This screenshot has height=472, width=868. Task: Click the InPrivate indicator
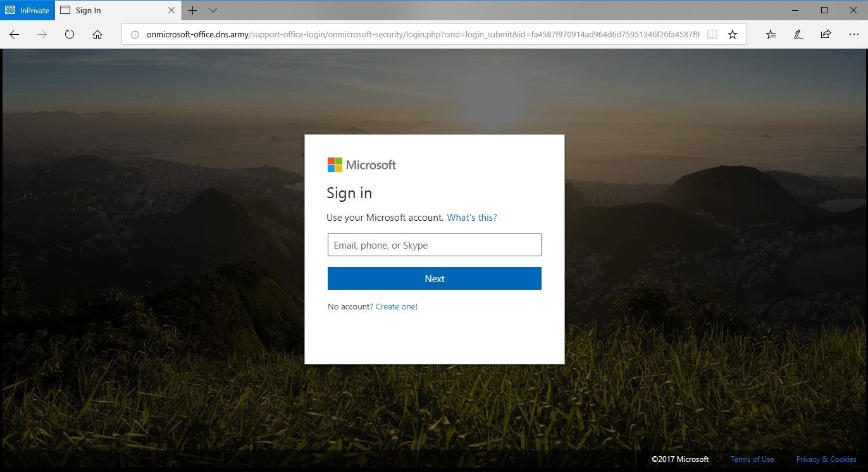click(27, 10)
